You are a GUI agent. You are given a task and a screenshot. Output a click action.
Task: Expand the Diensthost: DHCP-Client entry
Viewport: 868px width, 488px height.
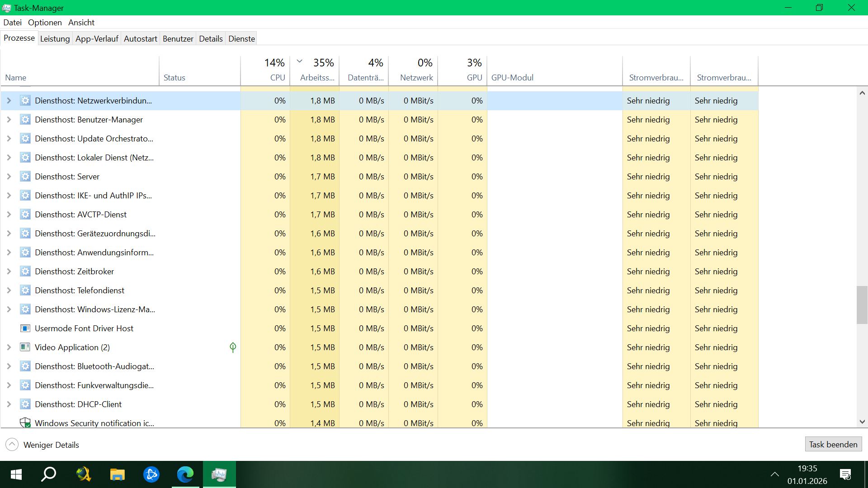pos(9,404)
